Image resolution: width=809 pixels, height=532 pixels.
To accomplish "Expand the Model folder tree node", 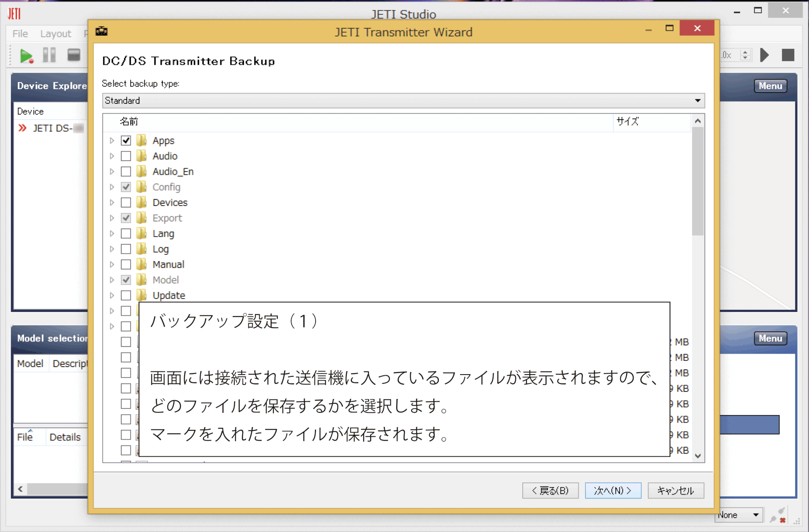I will (x=112, y=280).
